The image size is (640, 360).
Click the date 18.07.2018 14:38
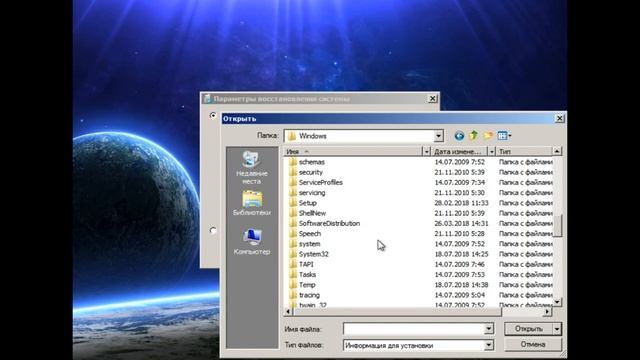[x=461, y=284]
